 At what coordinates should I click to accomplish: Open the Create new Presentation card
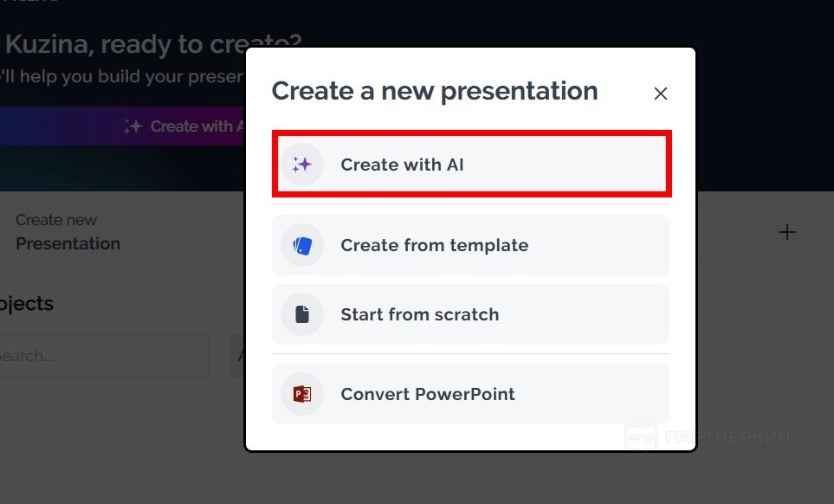(x=68, y=232)
